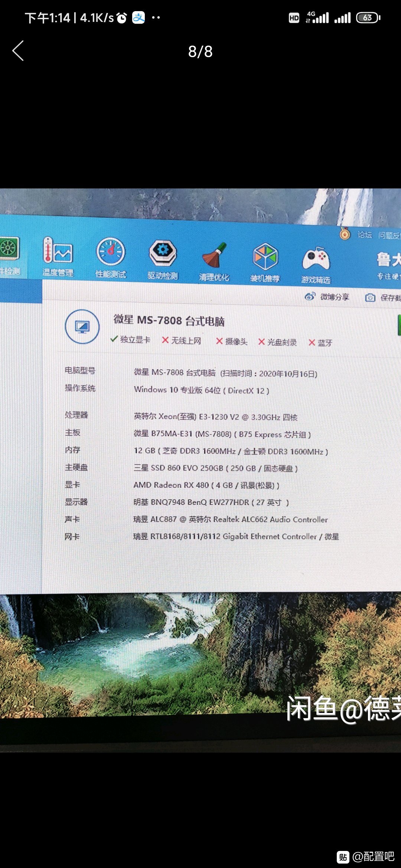Screen dimensions: 401x868
Task: Click the 无线上网 unavailable status
Action: tap(182, 340)
